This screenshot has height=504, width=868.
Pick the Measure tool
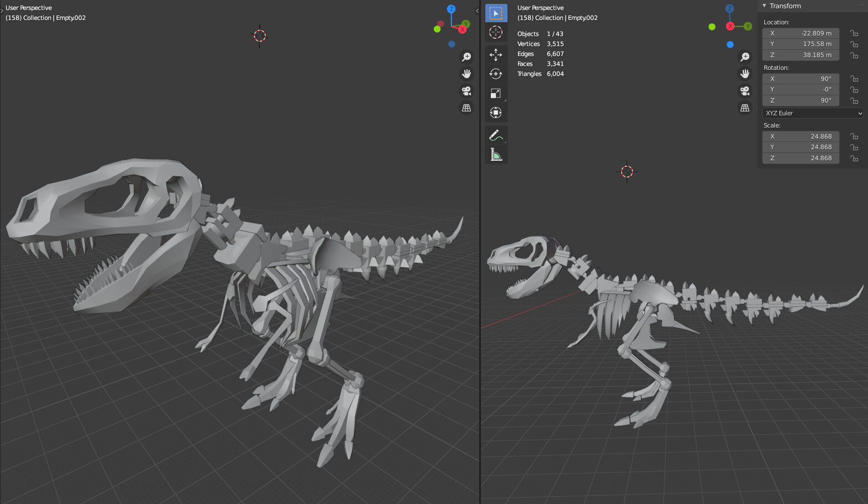[x=496, y=155]
